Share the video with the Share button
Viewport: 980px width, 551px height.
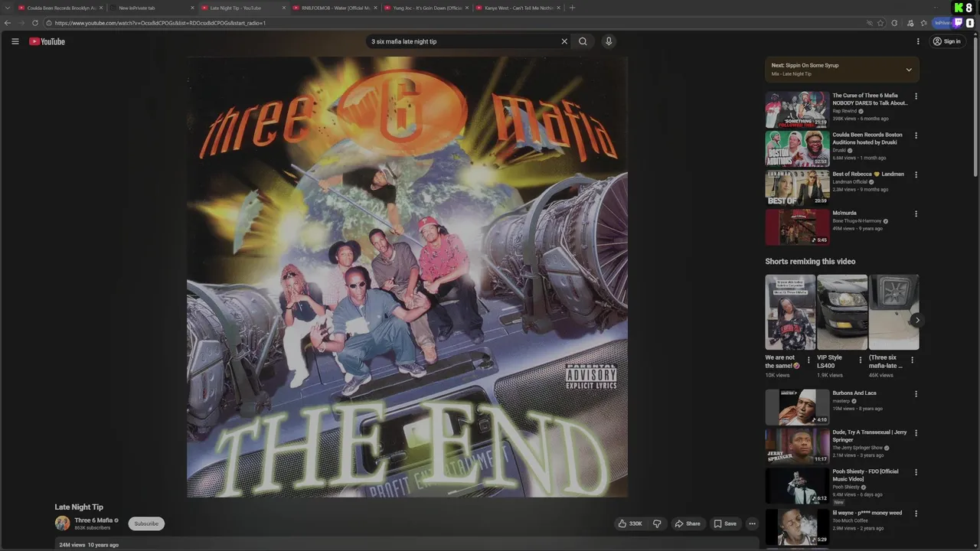tap(687, 523)
